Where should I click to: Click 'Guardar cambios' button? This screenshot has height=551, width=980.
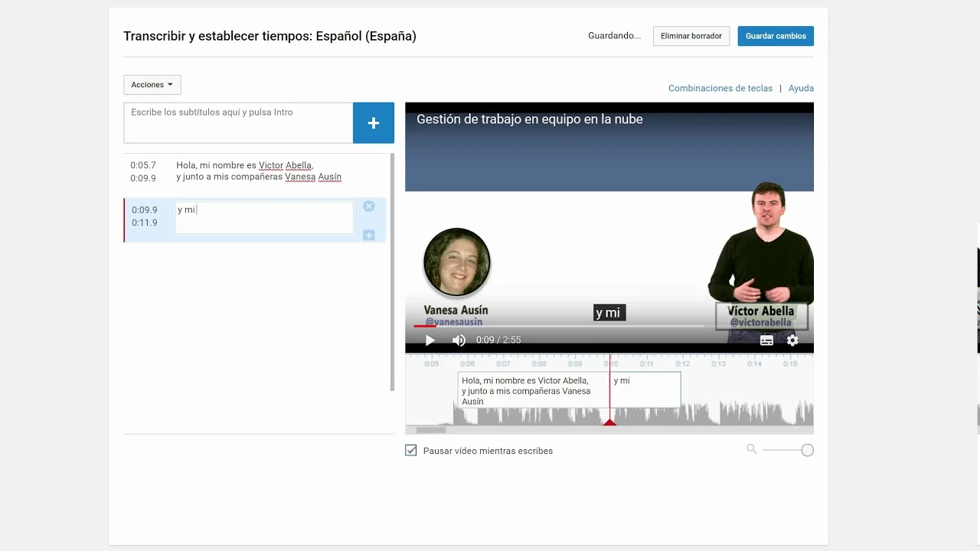point(776,36)
